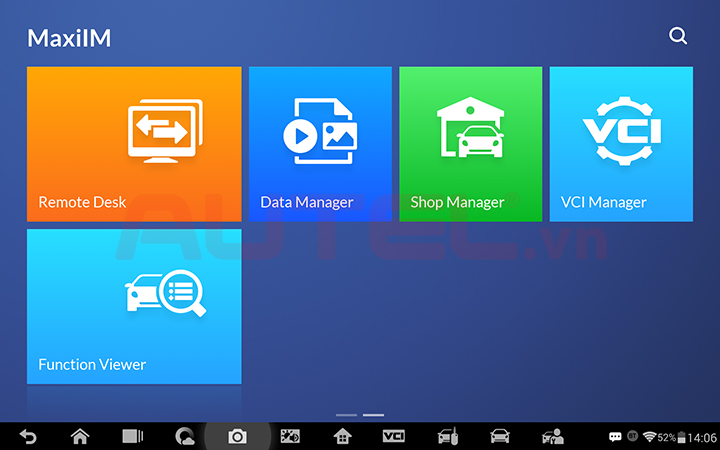720x450 pixels.
Task: Open the car service person shortcut
Action: click(x=552, y=436)
